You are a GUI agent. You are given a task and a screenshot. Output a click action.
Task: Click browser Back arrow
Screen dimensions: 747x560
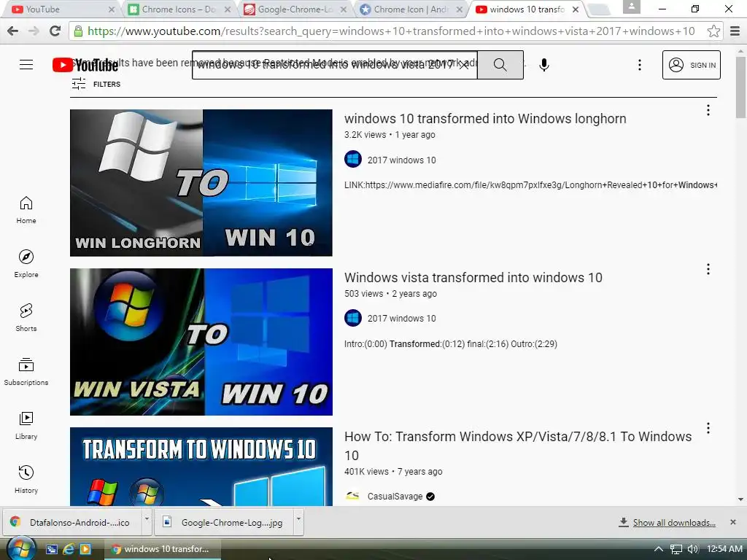pos(13,31)
